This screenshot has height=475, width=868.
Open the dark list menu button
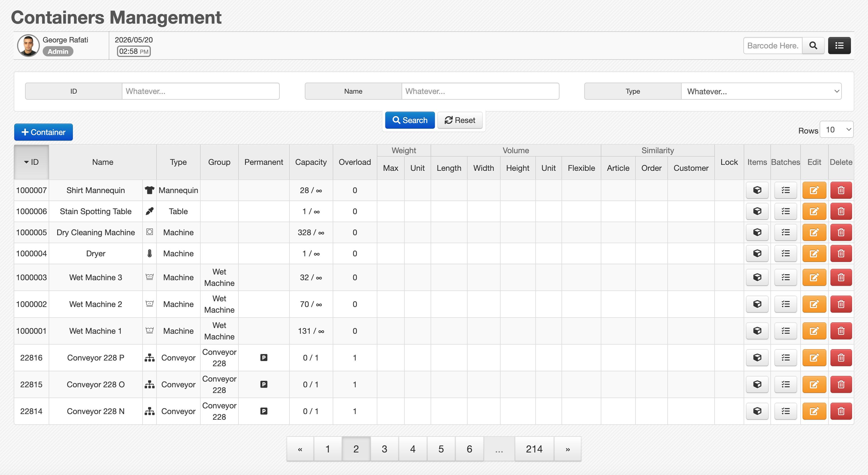point(839,46)
